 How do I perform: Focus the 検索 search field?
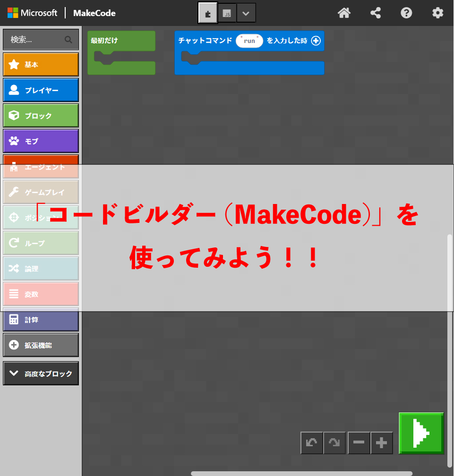point(41,40)
